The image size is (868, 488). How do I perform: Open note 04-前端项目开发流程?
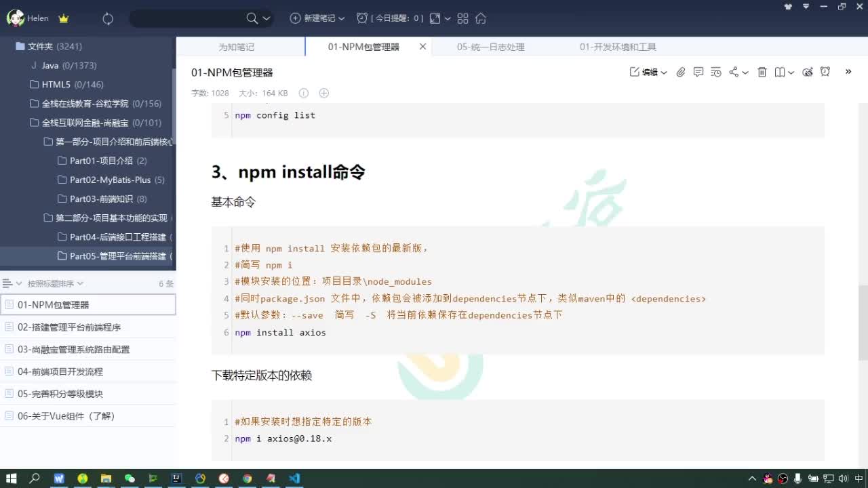[88, 371]
